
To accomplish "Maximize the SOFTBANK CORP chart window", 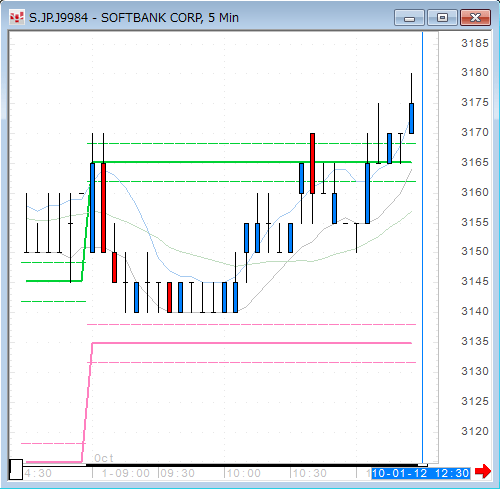I will 442,17.
